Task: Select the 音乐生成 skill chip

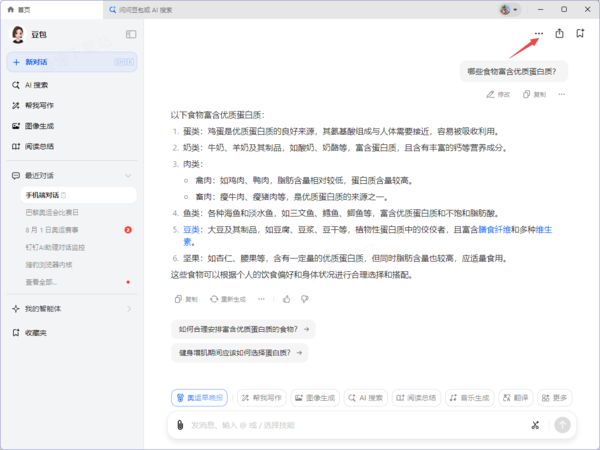Action: (x=470, y=398)
